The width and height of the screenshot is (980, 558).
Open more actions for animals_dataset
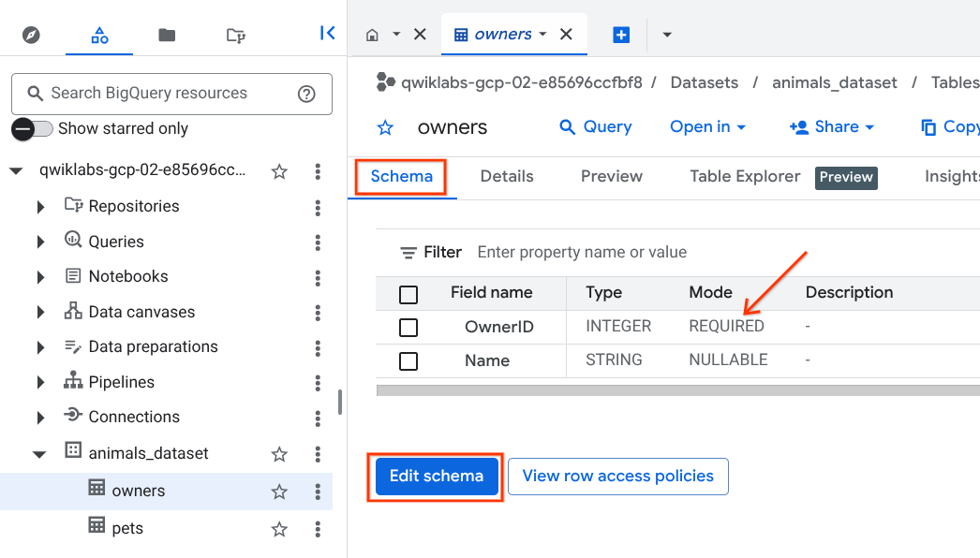point(319,454)
